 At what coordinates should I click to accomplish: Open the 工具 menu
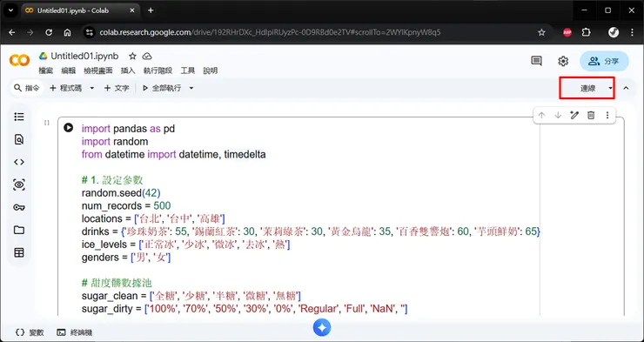tap(188, 70)
